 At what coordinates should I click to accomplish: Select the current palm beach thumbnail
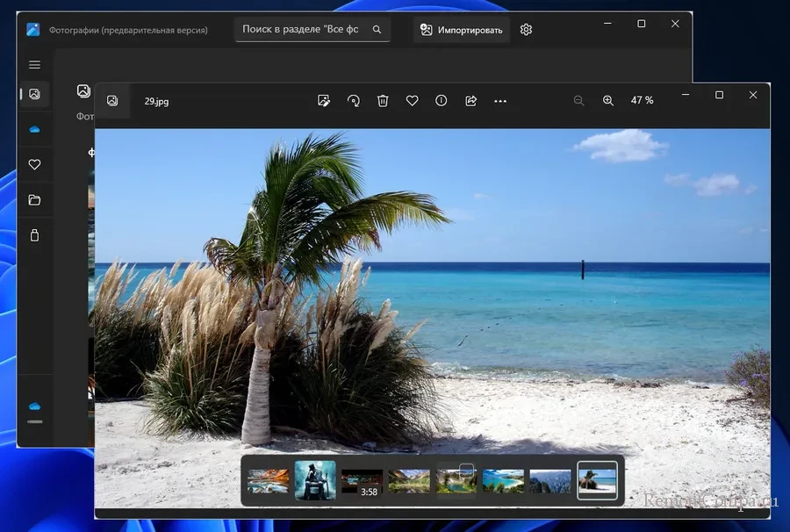point(597,480)
